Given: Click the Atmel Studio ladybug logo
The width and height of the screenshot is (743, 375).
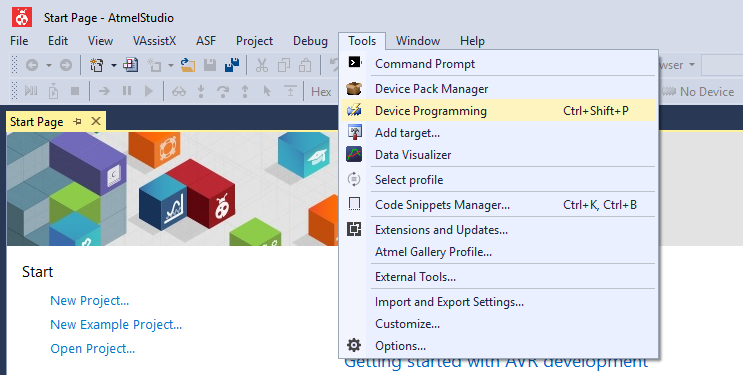Looking at the screenshot, I should pos(22,18).
